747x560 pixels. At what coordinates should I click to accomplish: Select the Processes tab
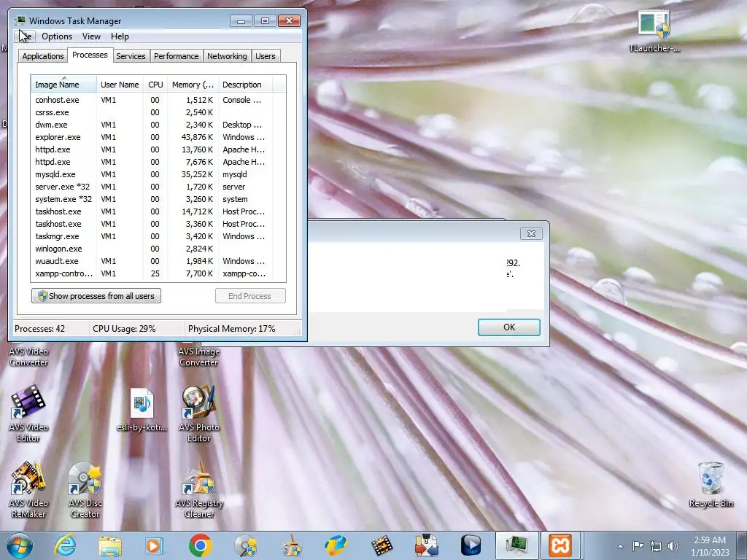[90, 55]
